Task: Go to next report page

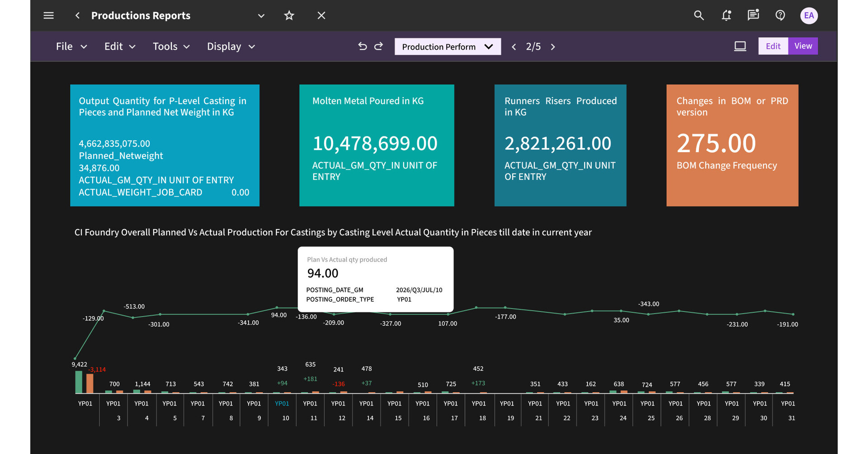Action: pyautogui.click(x=553, y=47)
